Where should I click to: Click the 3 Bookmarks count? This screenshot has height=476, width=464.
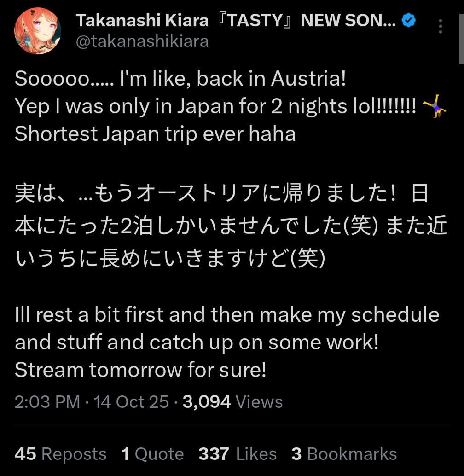click(x=344, y=454)
